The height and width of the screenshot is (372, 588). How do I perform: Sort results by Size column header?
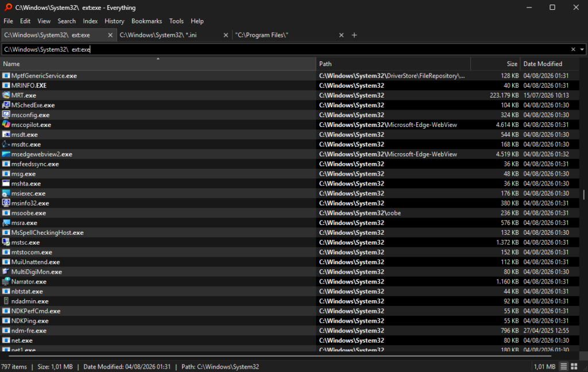[496, 64]
